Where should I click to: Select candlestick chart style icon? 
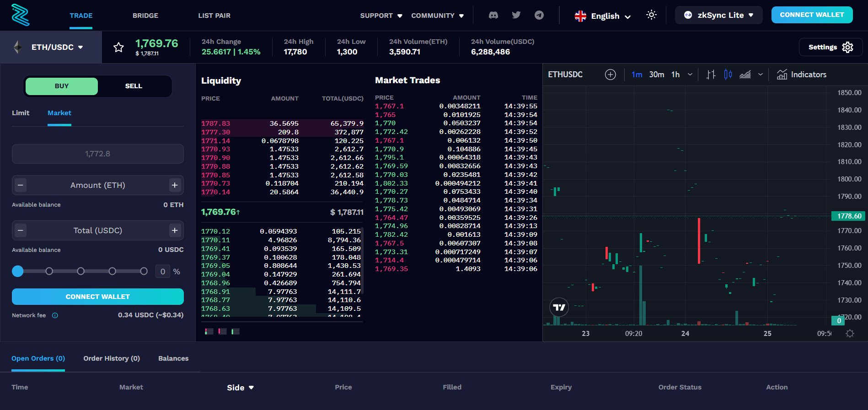(x=728, y=75)
